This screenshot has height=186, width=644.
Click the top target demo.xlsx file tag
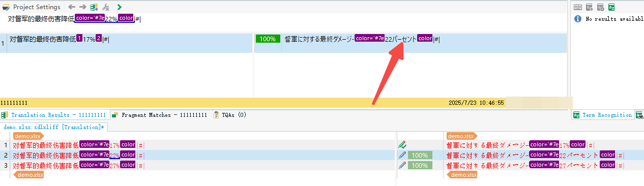pos(461,136)
